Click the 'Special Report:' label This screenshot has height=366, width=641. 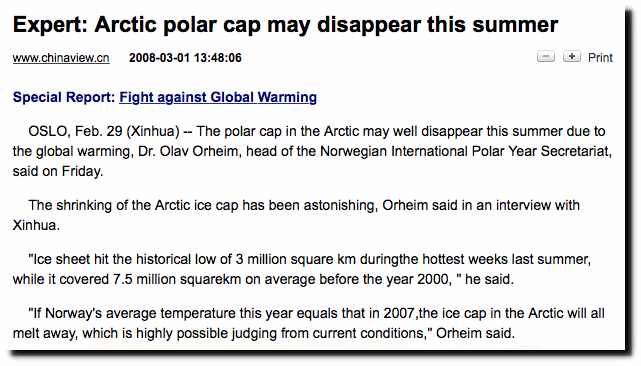64,97
